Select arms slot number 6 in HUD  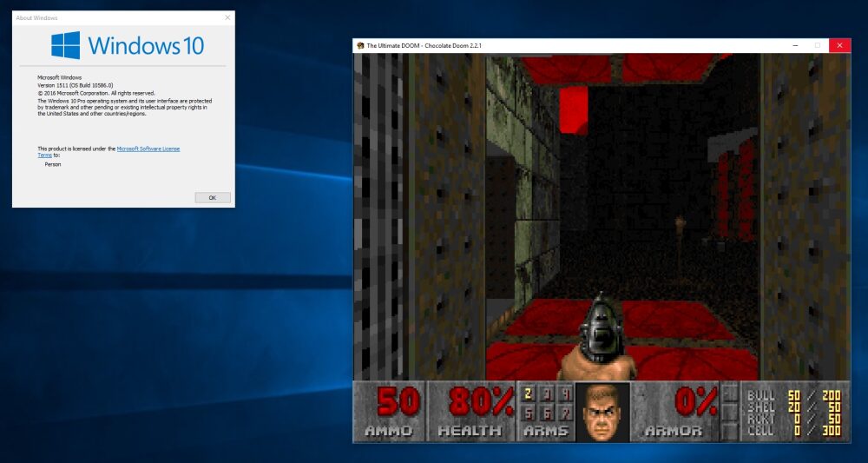pyautogui.click(x=546, y=413)
